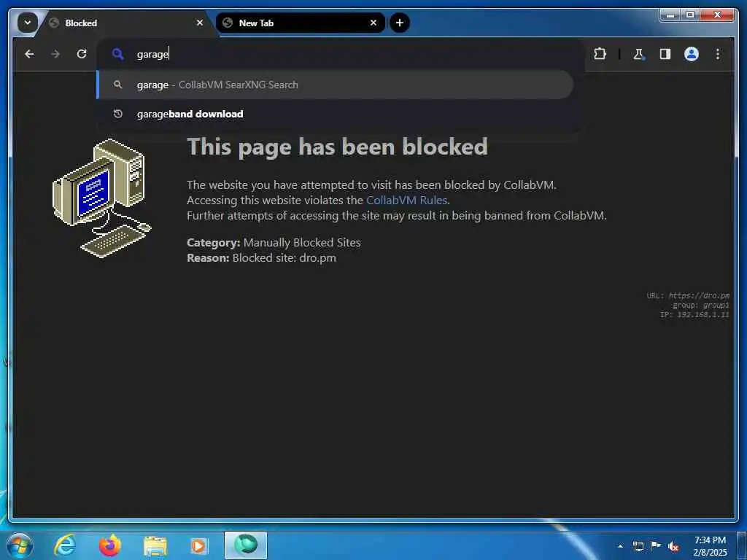The image size is (747, 560).
Task: Go forward to next page
Action: [x=55, y=54]
